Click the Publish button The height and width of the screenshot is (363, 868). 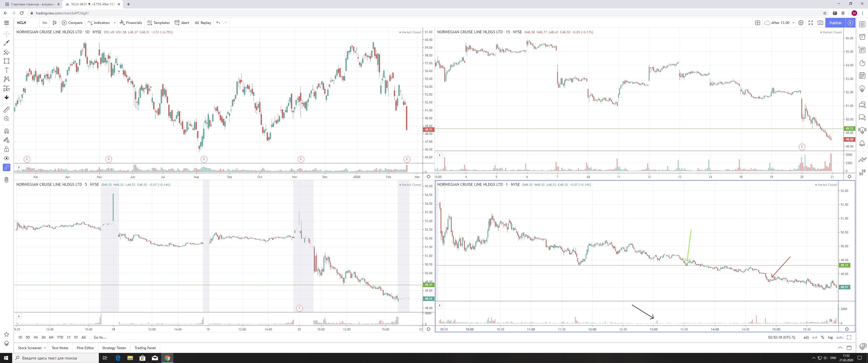click(835, 22)
